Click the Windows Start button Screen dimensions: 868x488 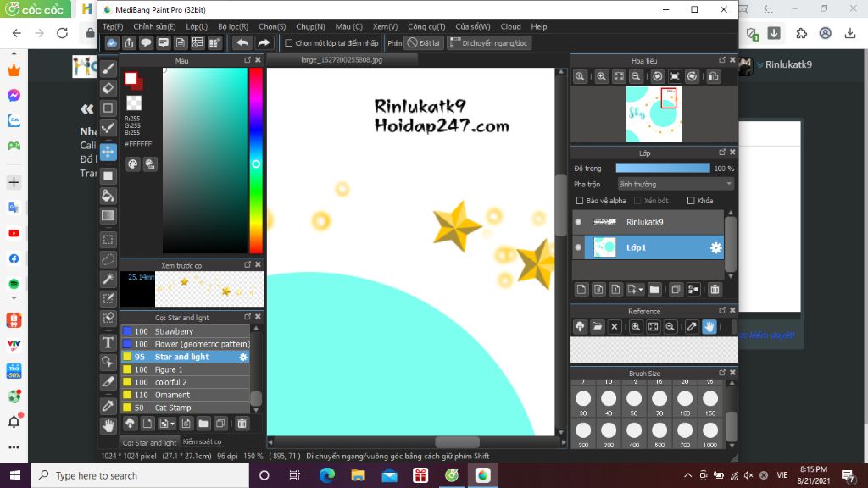(x=14, y=475)
